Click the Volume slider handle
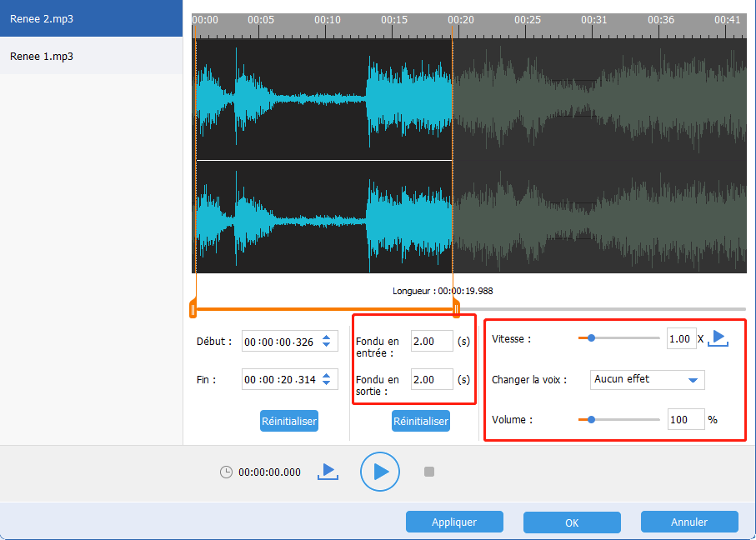Screen dimensions: 756x540 [x=591, y=419]
